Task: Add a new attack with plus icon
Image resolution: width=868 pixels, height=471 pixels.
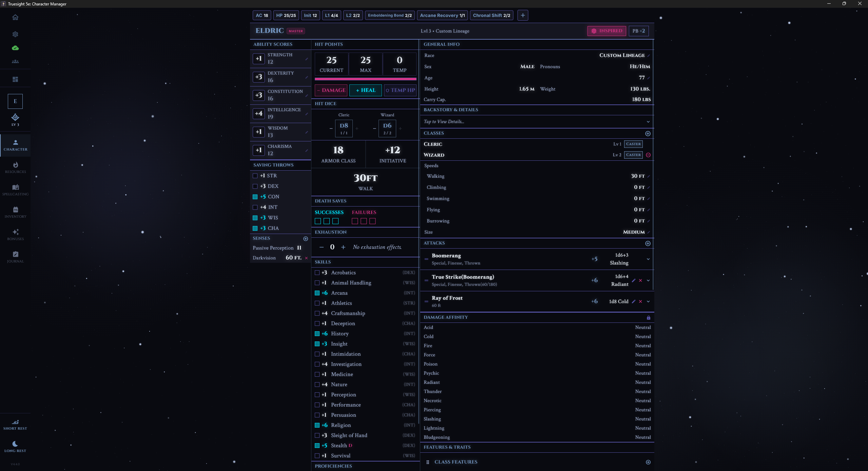Action: tap(648, 243)
